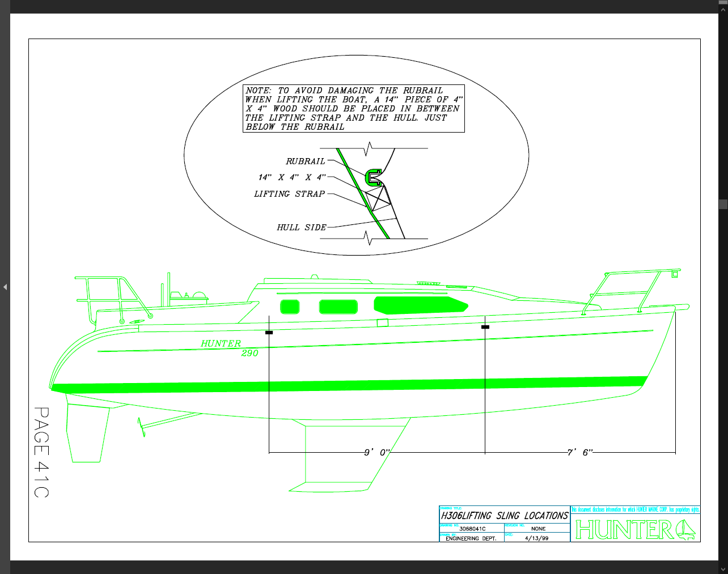Click the date "4/13/99"
728x574 pixels.
pos(537,538)
